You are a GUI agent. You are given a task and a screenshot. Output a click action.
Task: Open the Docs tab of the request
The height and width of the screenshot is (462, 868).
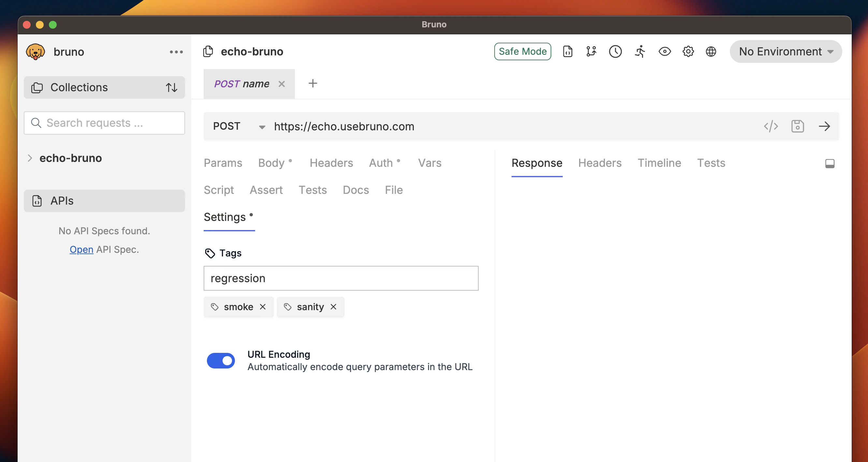pos(355,190)
